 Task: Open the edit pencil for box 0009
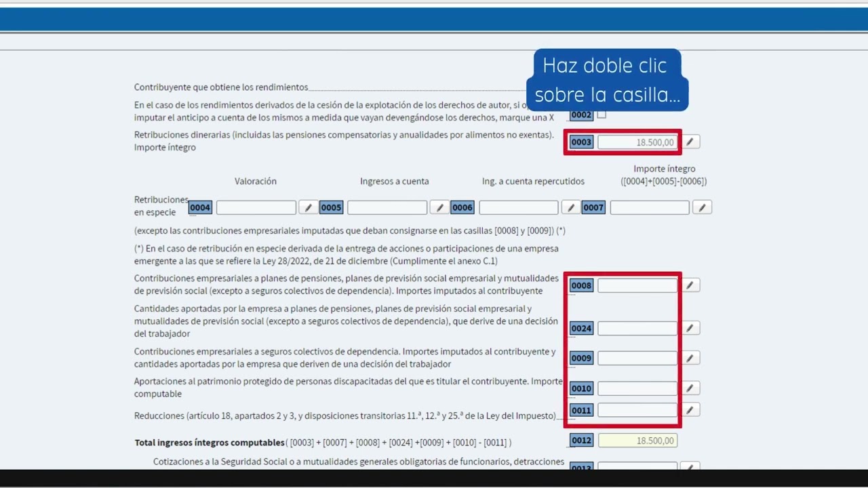[x=690, y=358]
